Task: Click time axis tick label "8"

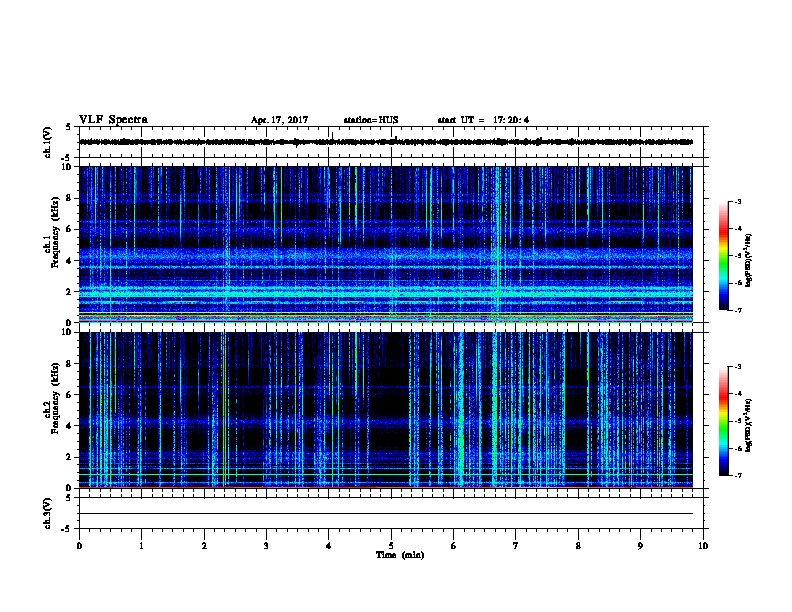Action: pos(578,546)
